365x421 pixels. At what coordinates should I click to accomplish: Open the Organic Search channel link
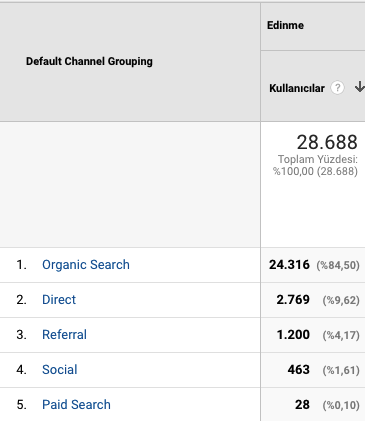(86, 265)
